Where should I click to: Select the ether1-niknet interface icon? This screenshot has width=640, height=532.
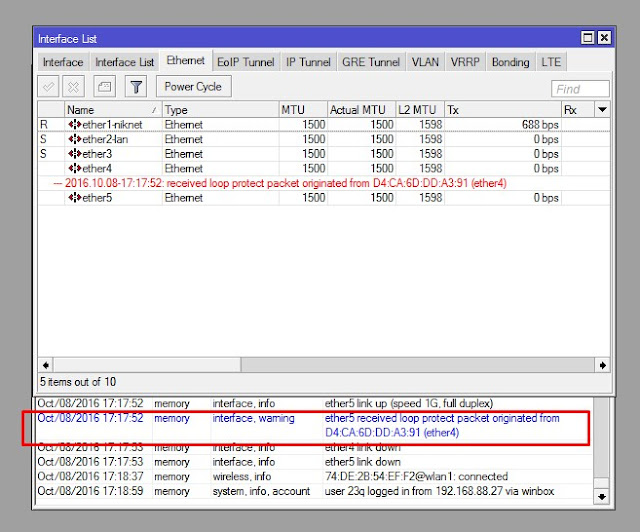75,125
